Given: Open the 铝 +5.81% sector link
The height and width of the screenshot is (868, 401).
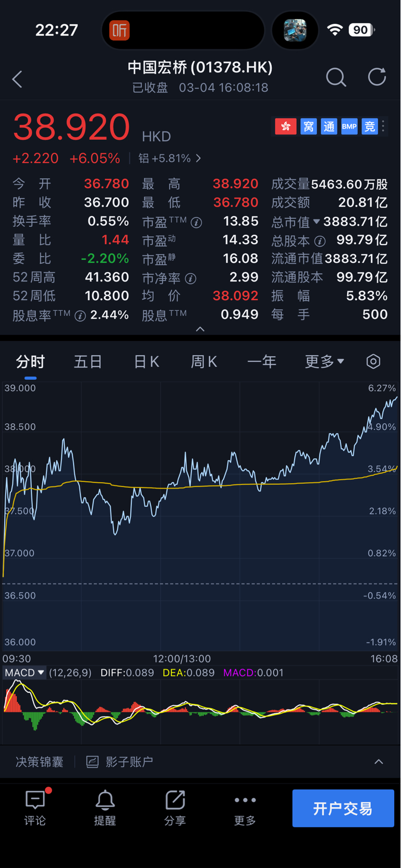Looking at the screenshot, I should 169,158.
